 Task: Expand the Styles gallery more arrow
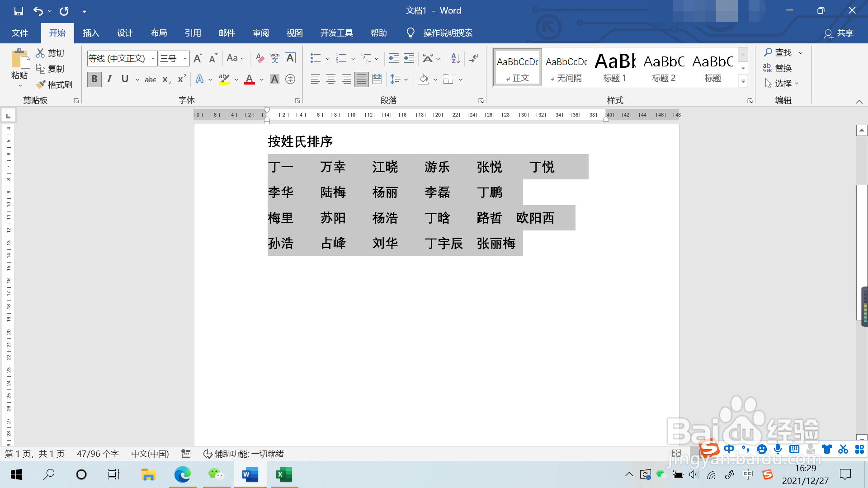coord(743,82)
